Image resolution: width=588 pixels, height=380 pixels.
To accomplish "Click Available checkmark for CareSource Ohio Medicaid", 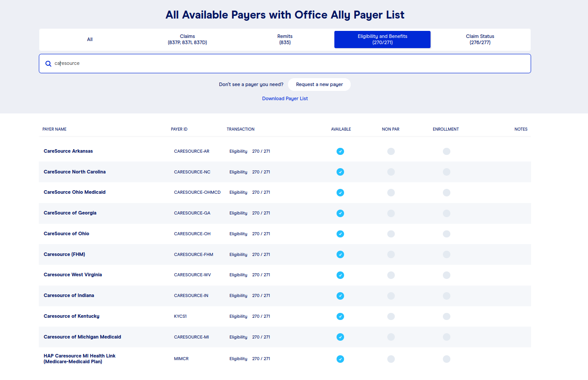I will click(x=340, y=192).
